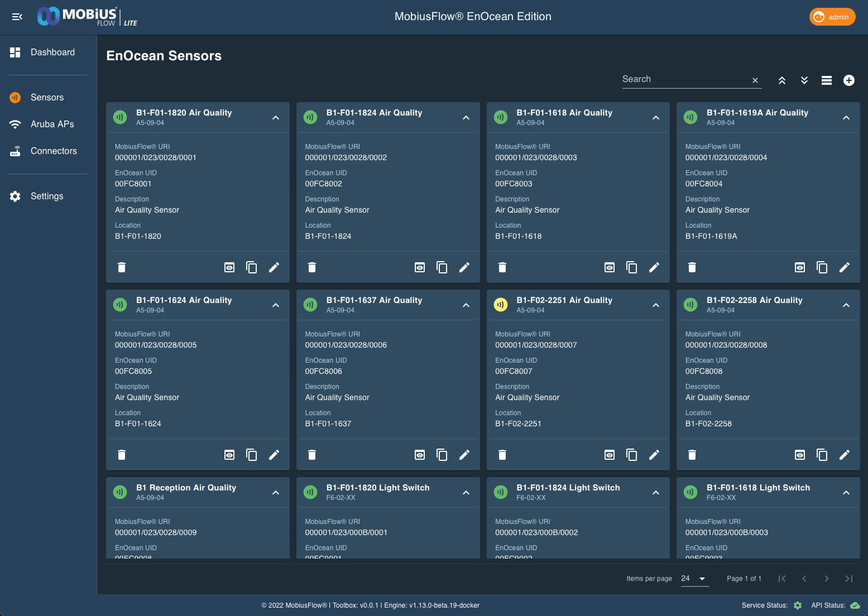
Task: Collapse the navigation sidebar
Action: (x=17, y=17)
